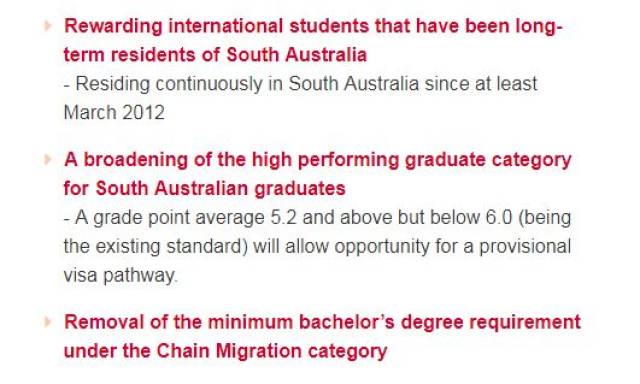This screenshot has height=384, width=640.
Task: Open the 'Rewarding international students that have been long-' heading
Action: 313,27
